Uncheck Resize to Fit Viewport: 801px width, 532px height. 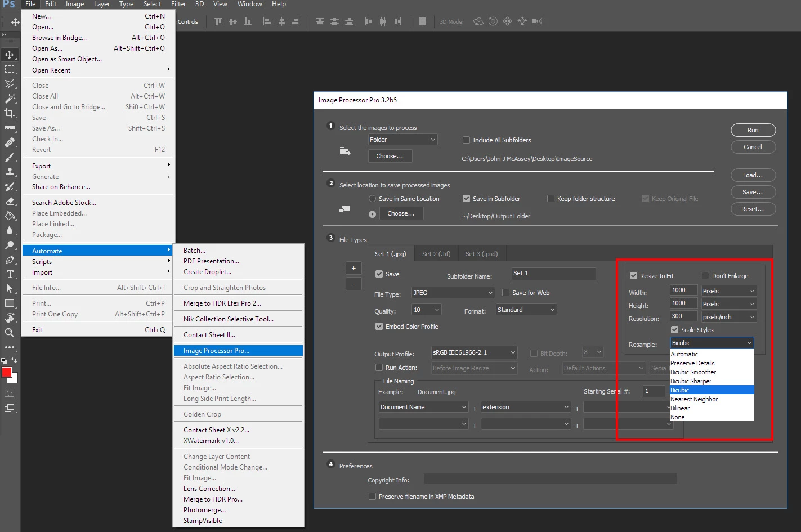point(633,276)
